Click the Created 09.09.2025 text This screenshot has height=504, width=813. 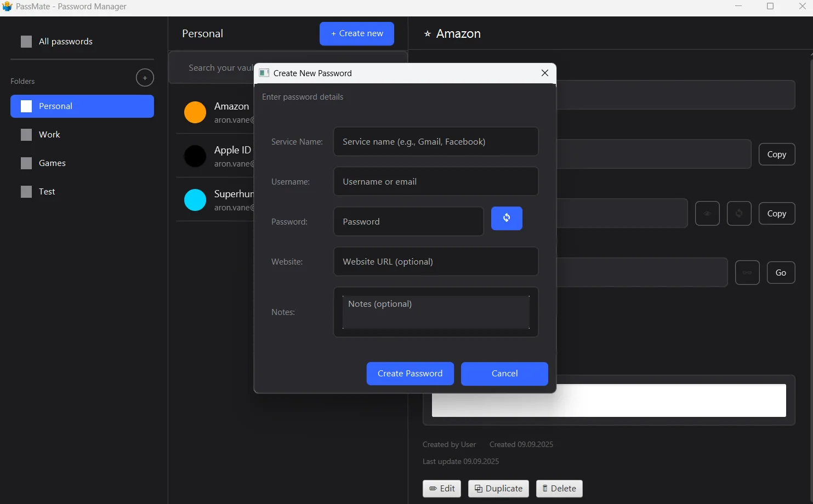pyautogui.click(x=521, y=444)
